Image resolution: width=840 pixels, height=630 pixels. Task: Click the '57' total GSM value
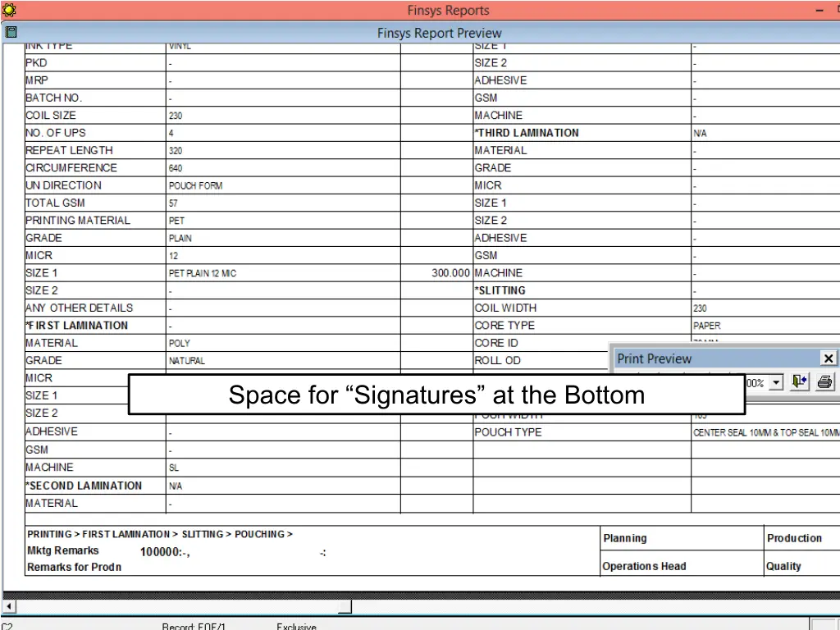pyautogui.click(x=173, y=203)
